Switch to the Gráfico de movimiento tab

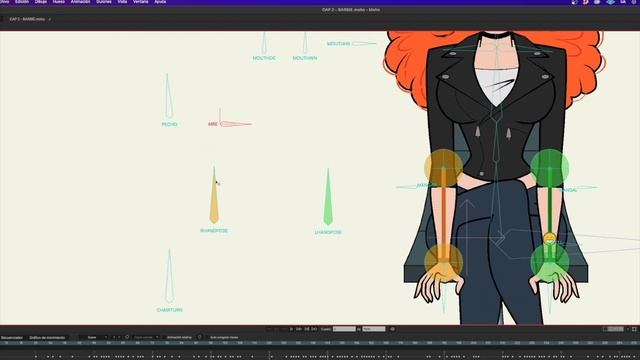[47, 338]
